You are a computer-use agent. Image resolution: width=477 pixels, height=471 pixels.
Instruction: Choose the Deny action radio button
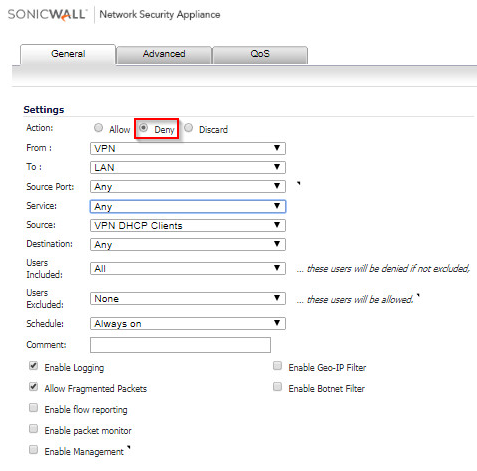[x=143, y=128]
